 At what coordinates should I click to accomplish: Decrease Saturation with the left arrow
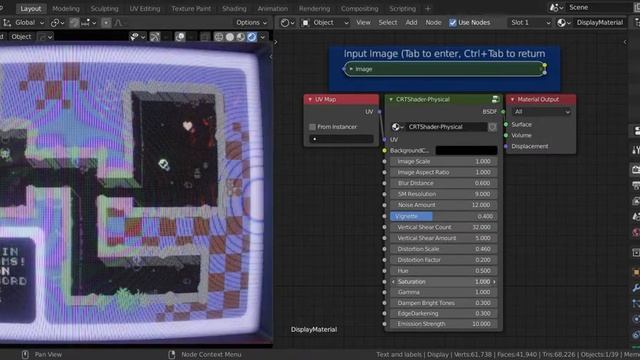point(393,282)
